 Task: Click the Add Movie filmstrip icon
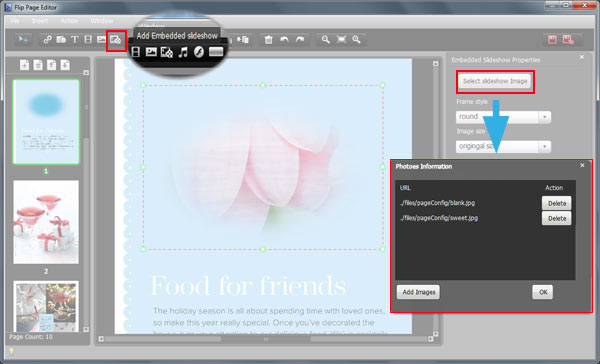[88, 39]
